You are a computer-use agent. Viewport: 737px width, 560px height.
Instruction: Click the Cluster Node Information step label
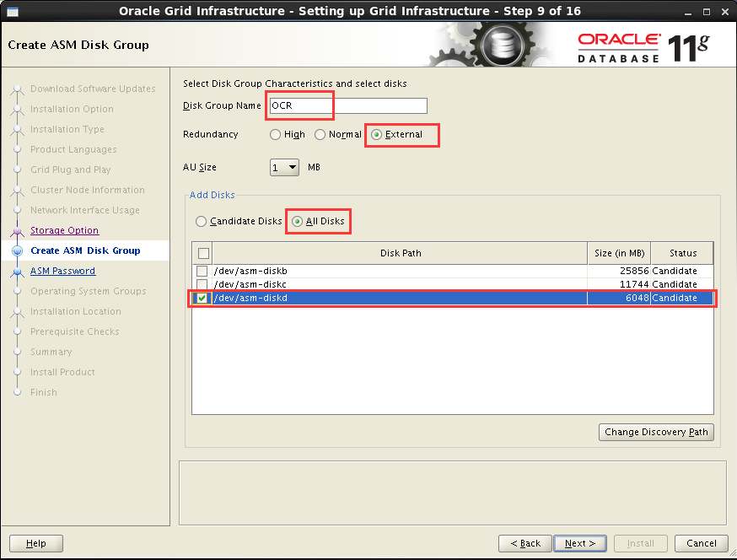pyautogui.click(x=88, y=190)
